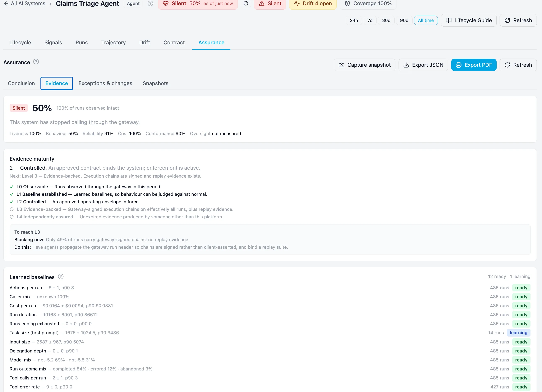This screenshot has height=392, width=542.
Task: Open help icon beside Assurance heading
Action: click(36, 62)
